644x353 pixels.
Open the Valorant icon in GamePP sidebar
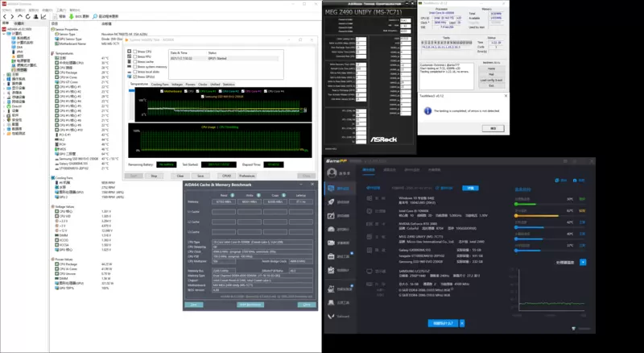pos(331,316)
